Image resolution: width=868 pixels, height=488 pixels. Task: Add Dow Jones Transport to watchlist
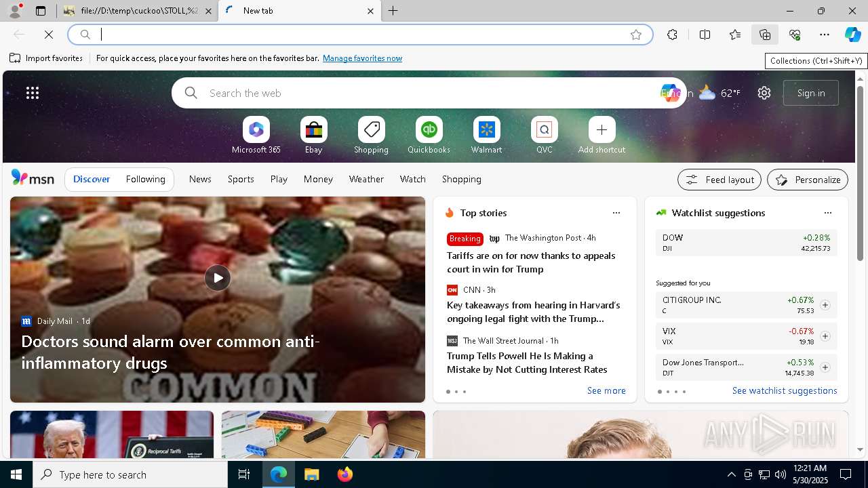coord(825,367)
